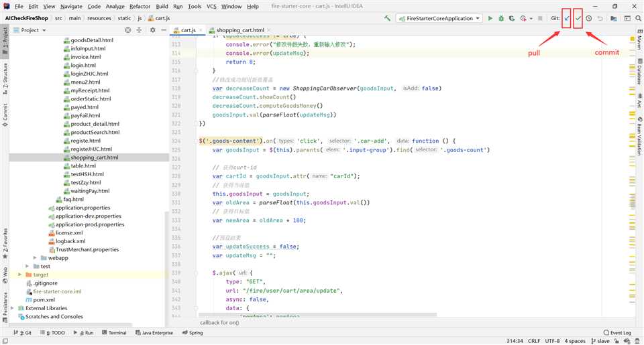Viewport: 644px width, 345px height.
Task: Open run configuration dropdown FireStarterCoreApplication
Action: pyautogui.click(x=439, y=18)
